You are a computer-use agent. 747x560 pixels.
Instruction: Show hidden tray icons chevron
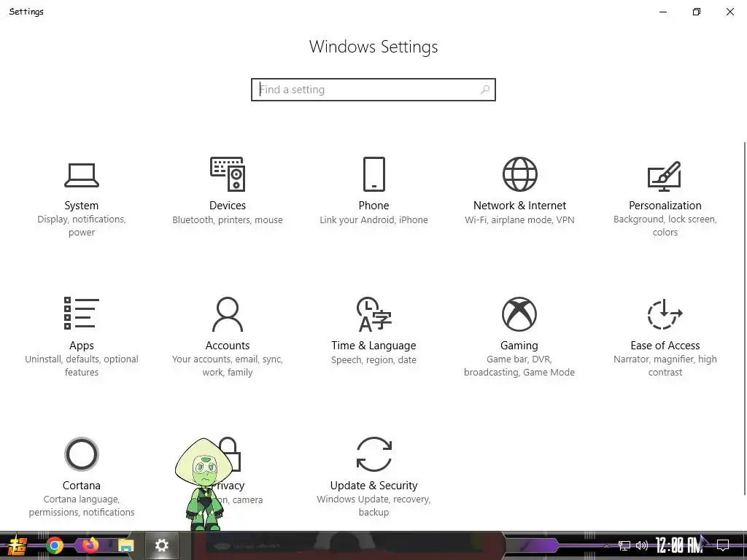pyautogui.click(x=606, y=545)
